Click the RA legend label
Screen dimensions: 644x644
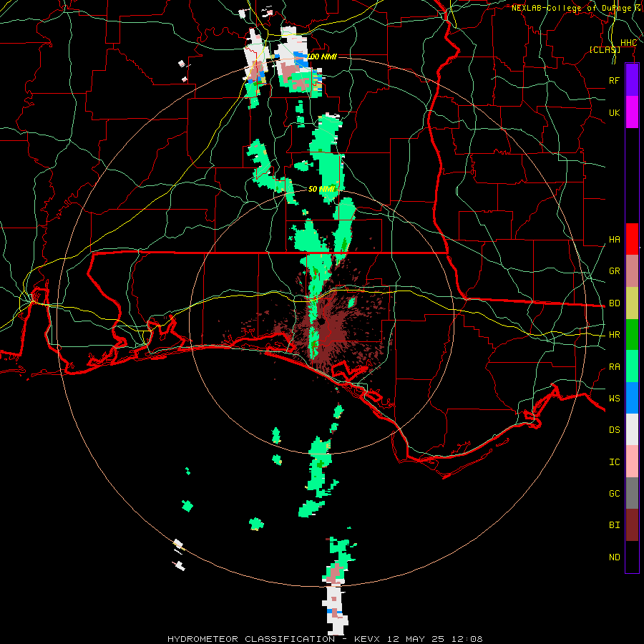615,367
